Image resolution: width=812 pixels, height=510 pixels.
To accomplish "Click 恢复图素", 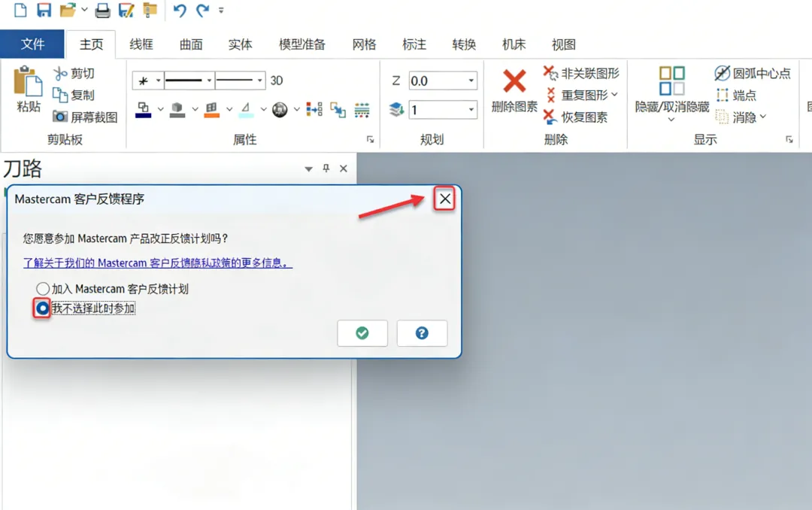I will [x=576, y=117].
